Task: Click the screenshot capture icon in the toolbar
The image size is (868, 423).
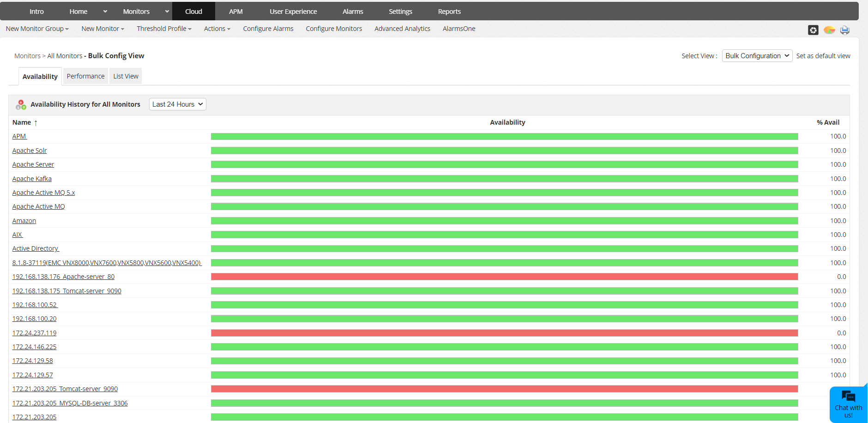Action: point(813,30)
